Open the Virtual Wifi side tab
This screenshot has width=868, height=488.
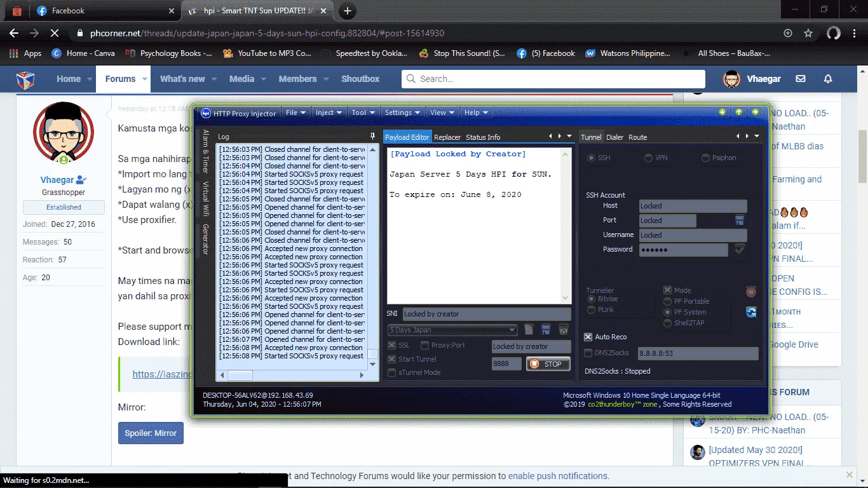pos(205,199)
